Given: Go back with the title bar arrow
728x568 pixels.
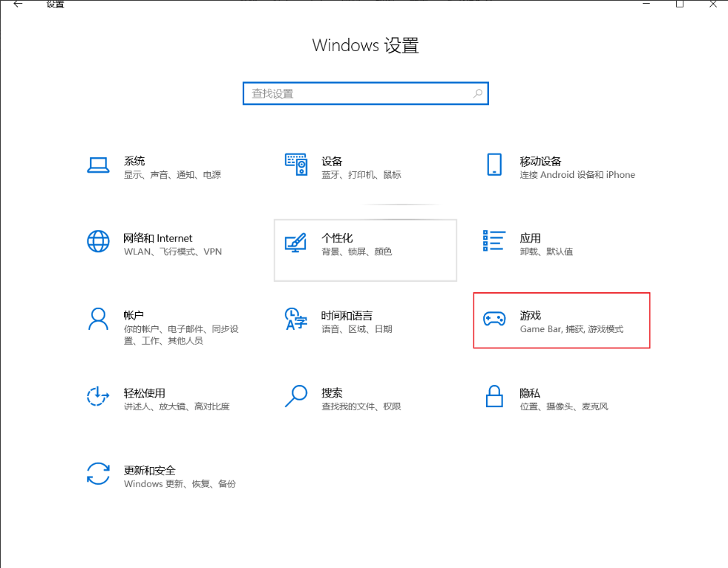Looking at the screenshot, I should click(x=17, y=4).
